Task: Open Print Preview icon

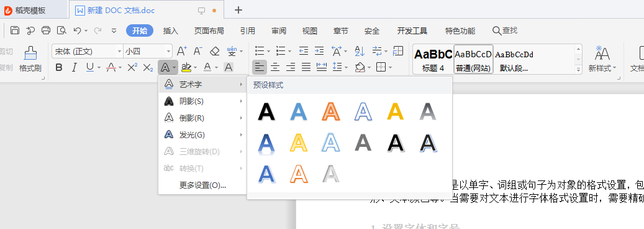Action: (x=61, y=30)
